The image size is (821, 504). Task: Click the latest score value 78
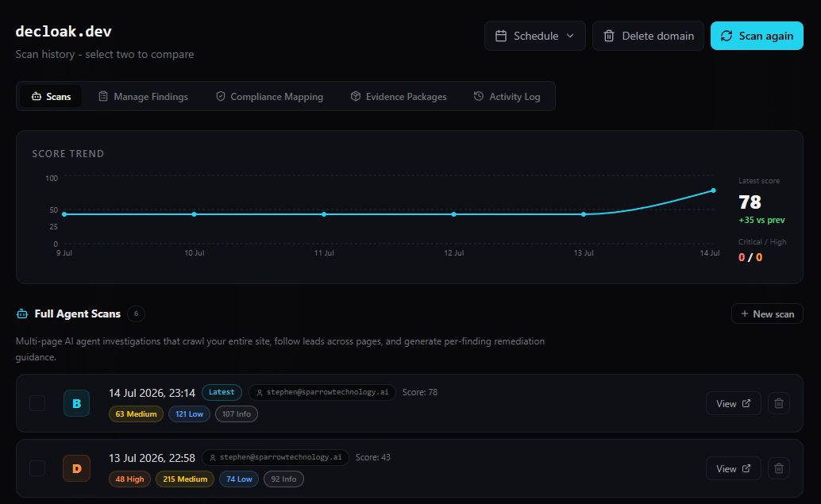tap(750, 202)
